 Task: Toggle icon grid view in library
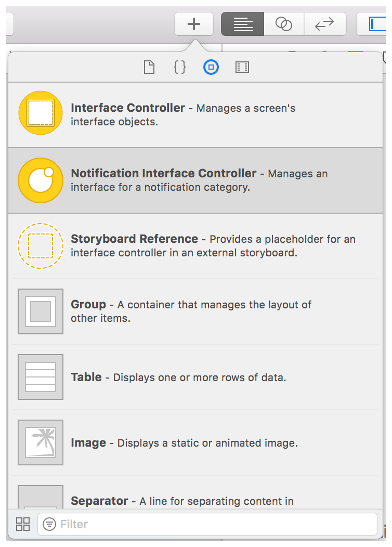23,524
